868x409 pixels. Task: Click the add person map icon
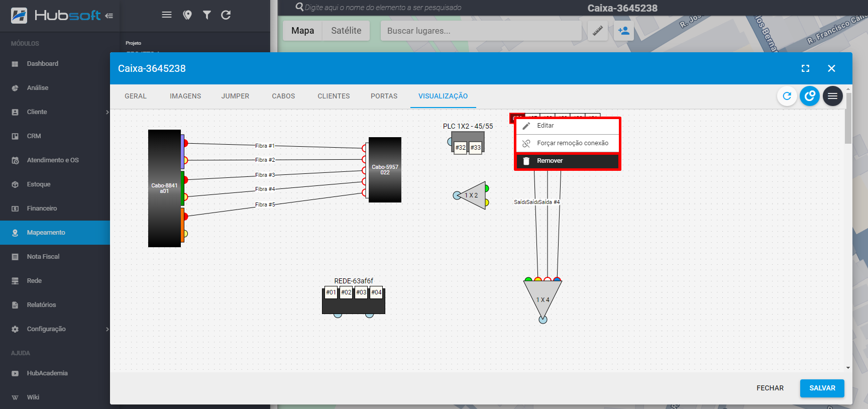click(624, 31)
